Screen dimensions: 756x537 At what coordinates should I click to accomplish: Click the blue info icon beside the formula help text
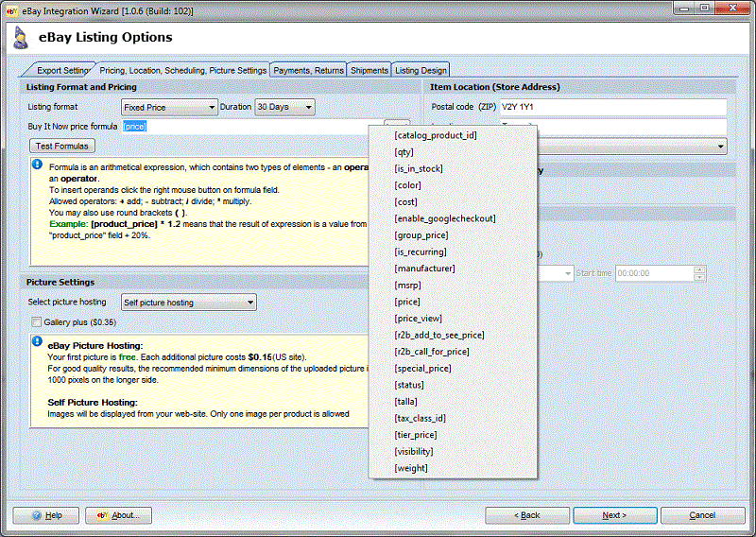click(x=37, y=165)
